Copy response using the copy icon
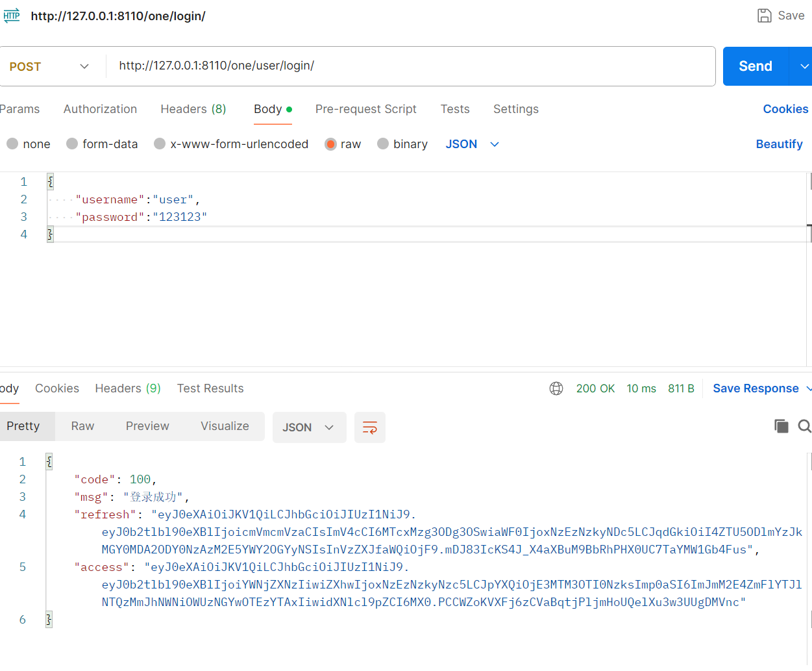The width and height of the screenshot is (812, 671). pyautogui.click(x=781, y=426)
